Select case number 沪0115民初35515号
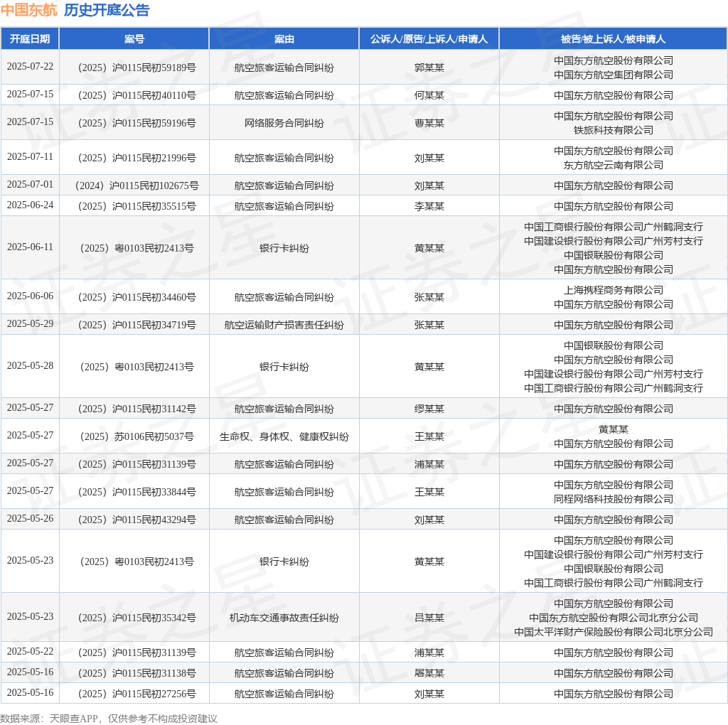This screenshot has width=728, height=725. click(x=136, y=207)
